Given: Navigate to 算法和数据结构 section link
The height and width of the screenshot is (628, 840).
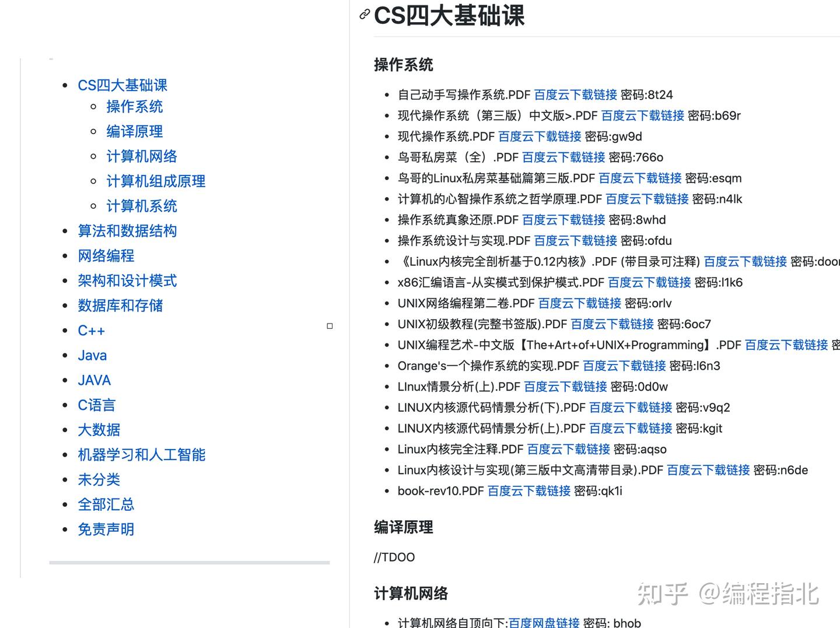Looking at the screenshot, I should pos(127,231).
